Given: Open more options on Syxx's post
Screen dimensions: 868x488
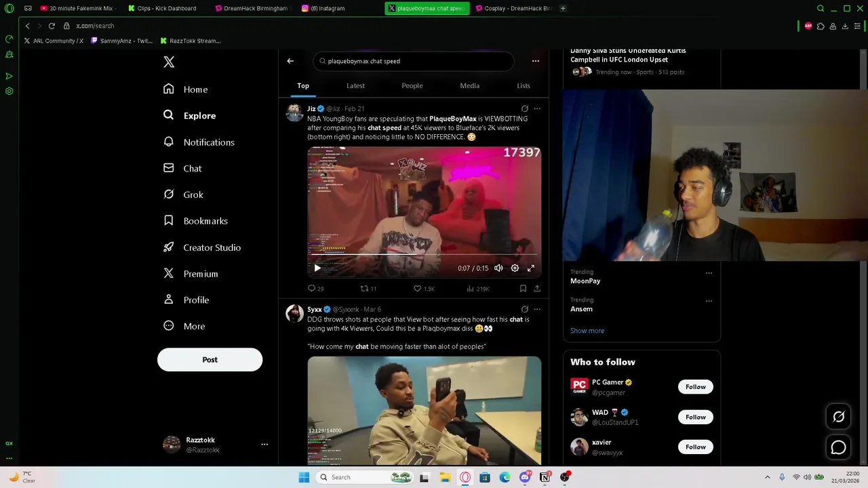Looking at the screenshot, I should click(537, 309).
